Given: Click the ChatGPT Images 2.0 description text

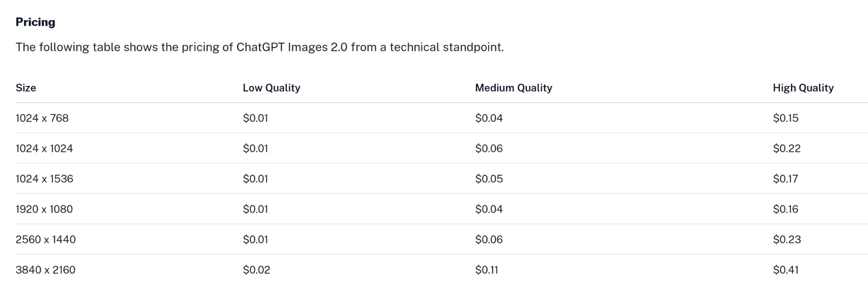Looking at the screenshot, I should point(259,47).
